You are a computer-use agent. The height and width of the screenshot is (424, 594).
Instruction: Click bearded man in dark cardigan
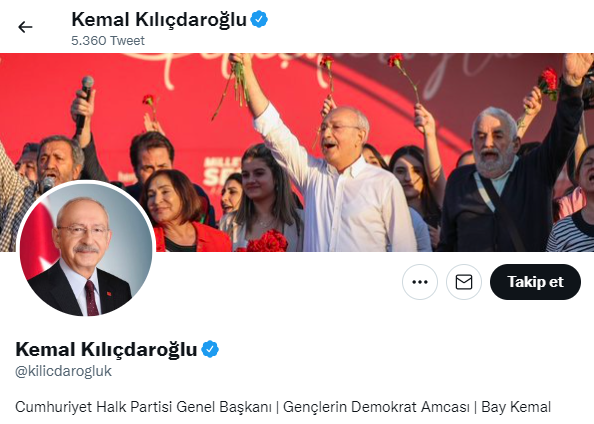pyautogui.click(x=506, y=178)
